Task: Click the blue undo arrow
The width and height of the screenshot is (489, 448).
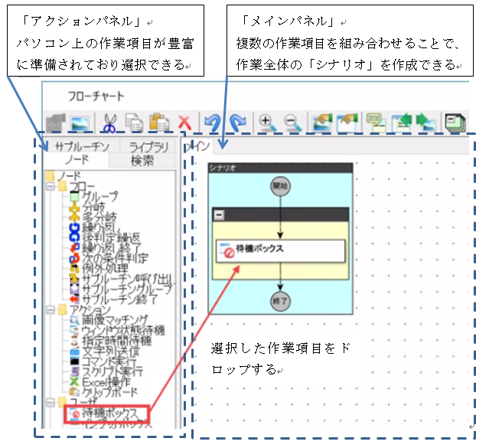Action: click(213, 123)
